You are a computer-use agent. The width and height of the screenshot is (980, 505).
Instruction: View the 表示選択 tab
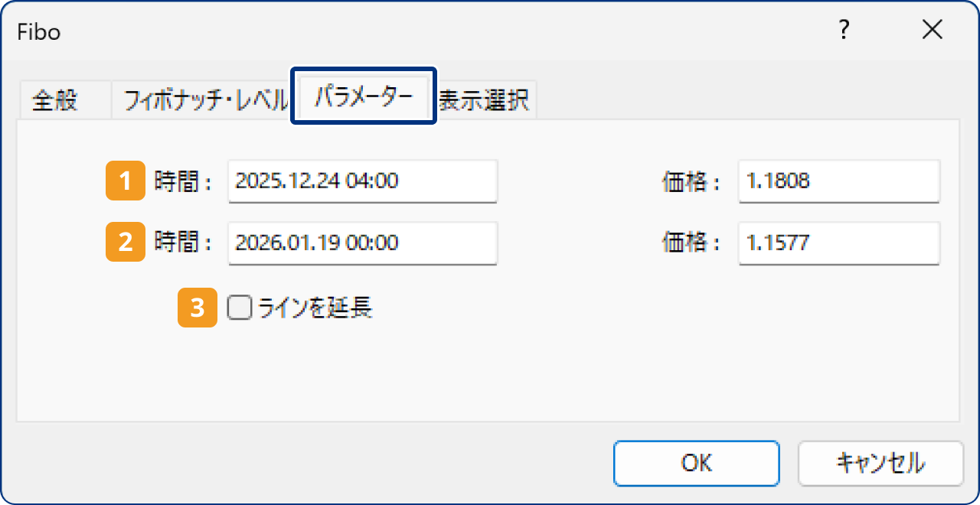(485, 98)
